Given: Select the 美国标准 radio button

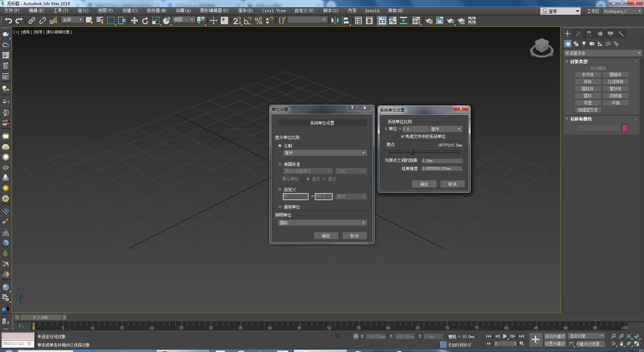Looking at the screenshot, I should click(280, 164).
